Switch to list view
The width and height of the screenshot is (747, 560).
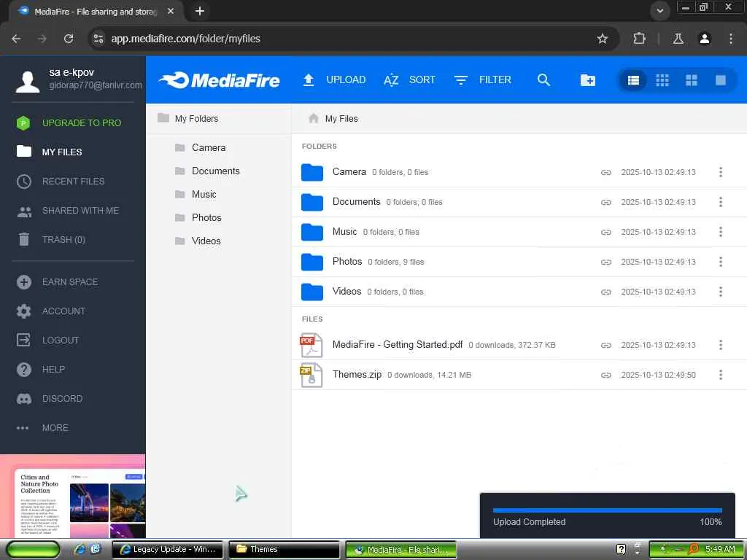point(633,80)
